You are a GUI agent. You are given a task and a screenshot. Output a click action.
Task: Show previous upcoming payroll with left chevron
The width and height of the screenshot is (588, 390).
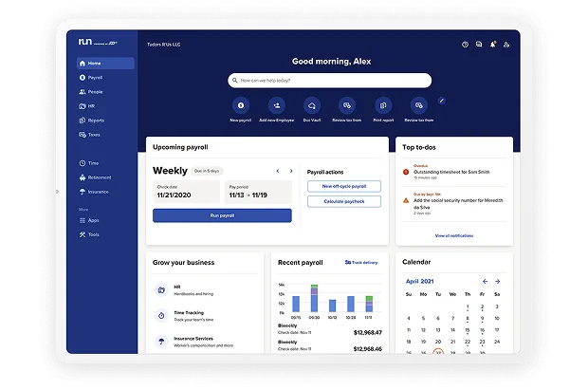(x=278, y=171)
